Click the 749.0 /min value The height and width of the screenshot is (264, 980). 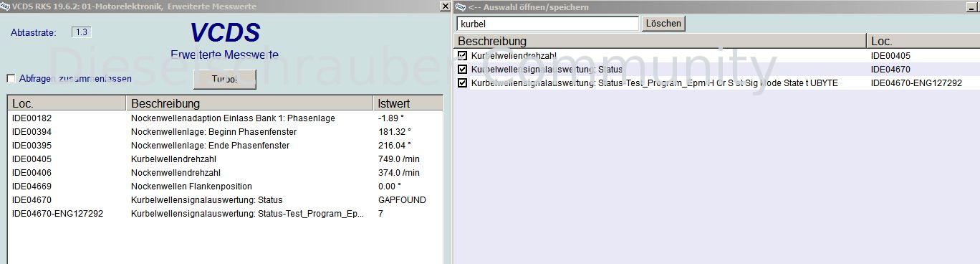399,159
